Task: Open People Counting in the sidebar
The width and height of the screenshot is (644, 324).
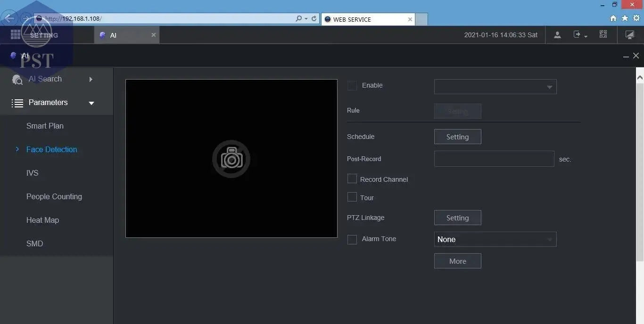Action: click(x=54, y=196)
